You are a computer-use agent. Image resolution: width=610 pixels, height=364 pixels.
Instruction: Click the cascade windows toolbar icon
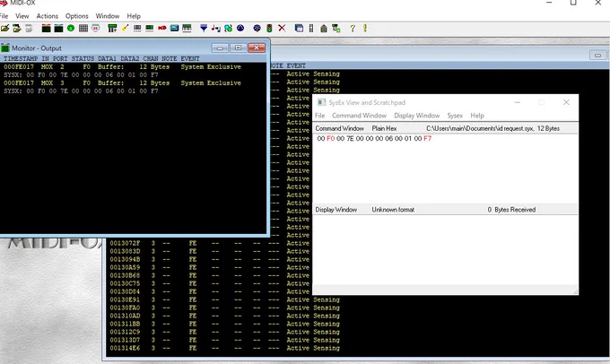(x=299, y=28)
